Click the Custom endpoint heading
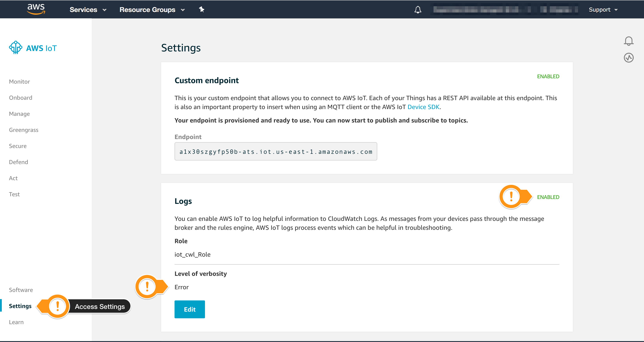 pyautogui.click(x=207, y=80)
